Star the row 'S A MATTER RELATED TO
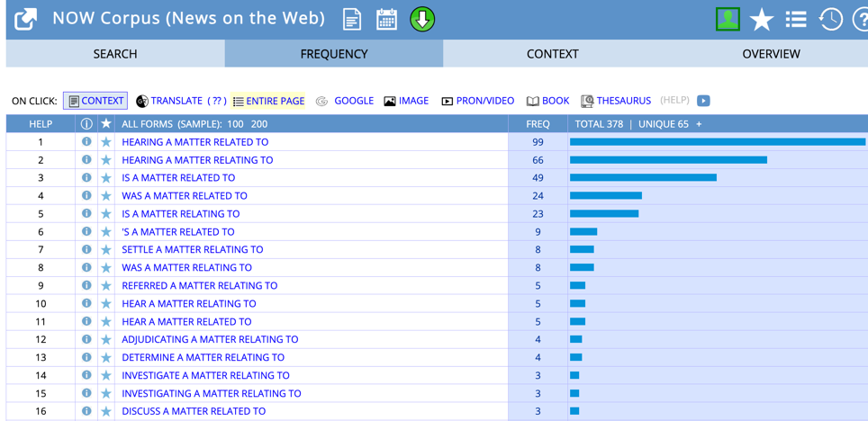868x421 pixels. [106, 232]
